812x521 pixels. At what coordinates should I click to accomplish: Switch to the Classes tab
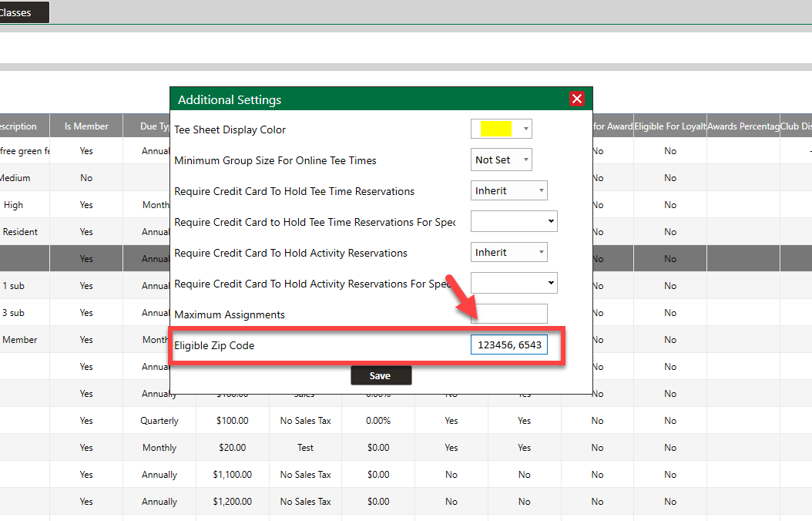(x=23, y=12)
